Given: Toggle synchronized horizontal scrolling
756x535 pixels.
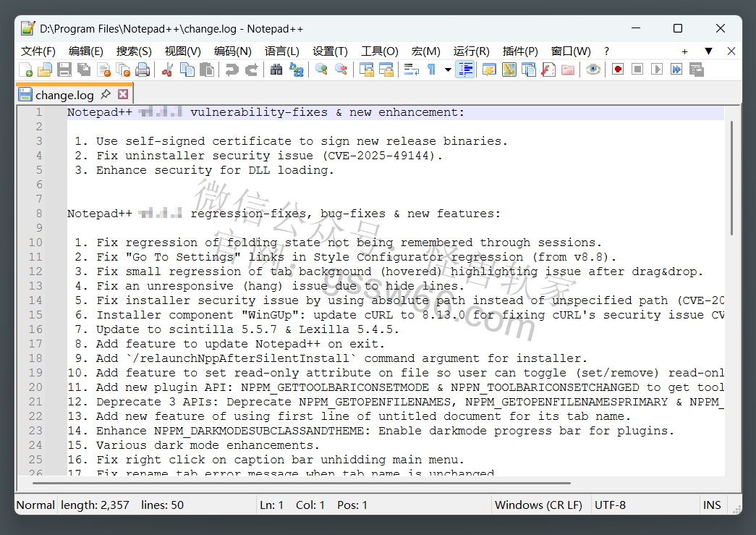Looking at the screenshot, I should [x=386, y=70].
